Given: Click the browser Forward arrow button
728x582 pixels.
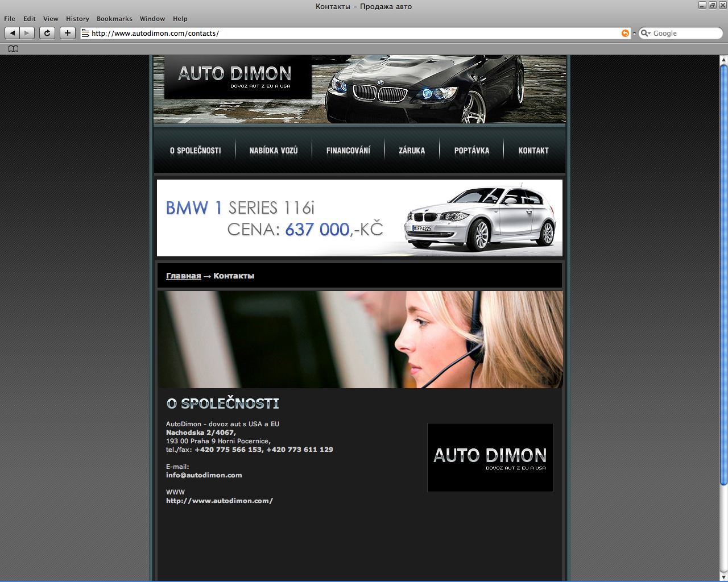Looking at the screenshot, I should (27, 33).
